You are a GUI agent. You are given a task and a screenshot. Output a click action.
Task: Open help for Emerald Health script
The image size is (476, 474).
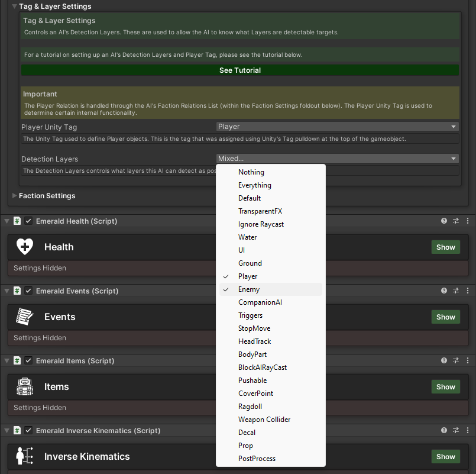(x=444, y=221)
